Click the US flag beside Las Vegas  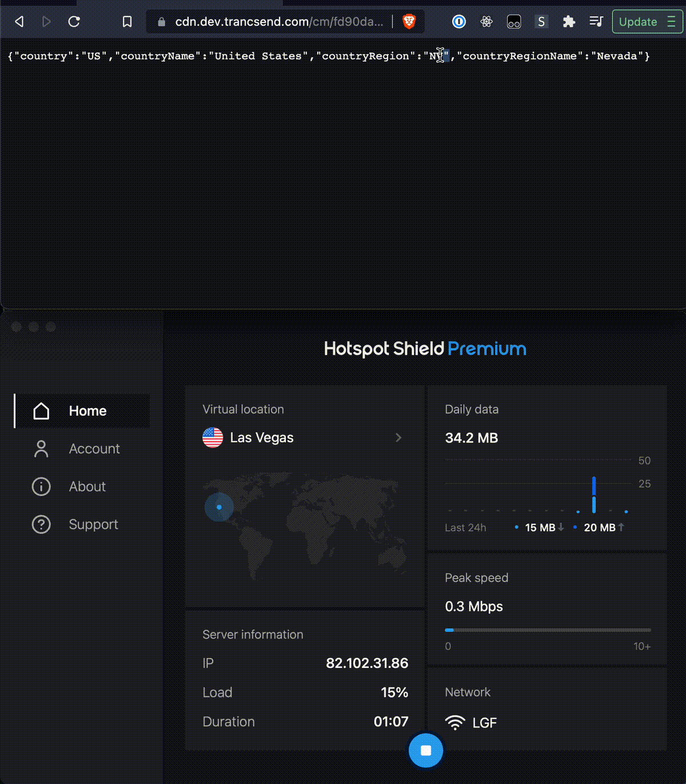213,437
